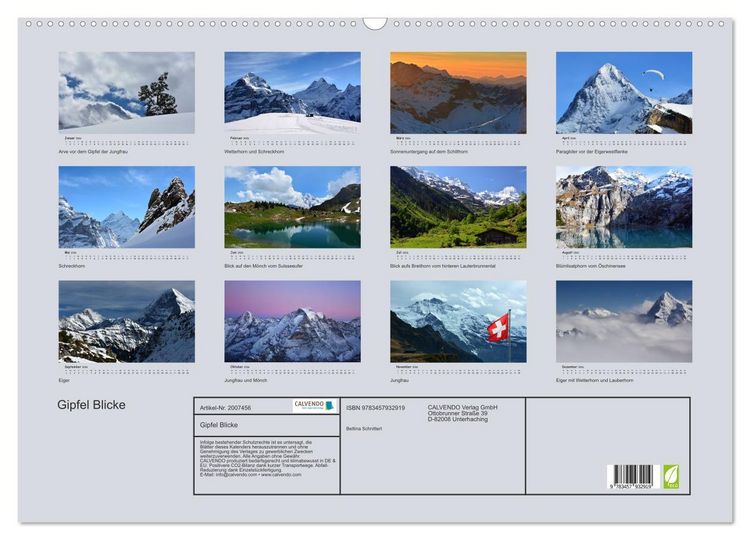Click caption 'Eiger mit Wetterhorn und Lauberhorn'
The image size is (750, 540).
click(595, 380)
